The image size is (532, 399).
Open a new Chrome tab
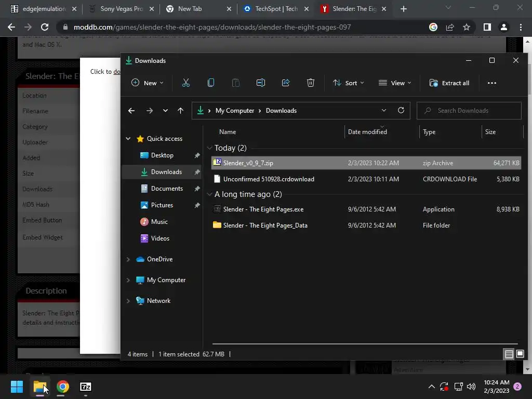(403, 9)
